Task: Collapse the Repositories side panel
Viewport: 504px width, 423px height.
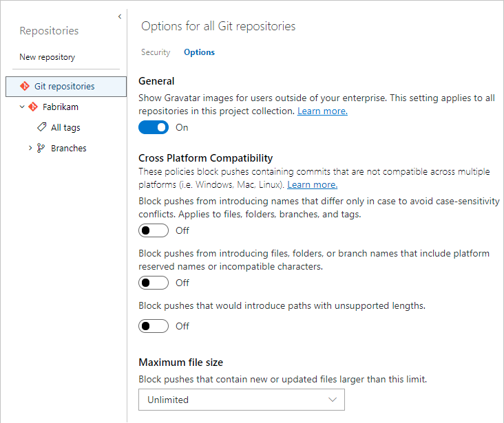Action: click(120, 16)
